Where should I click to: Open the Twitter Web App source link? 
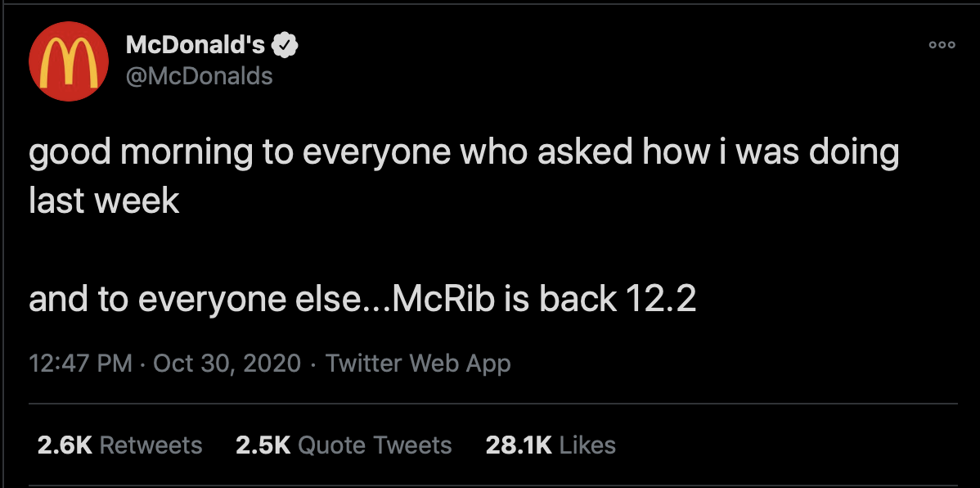pyautogui.click(x=418, y=363)
